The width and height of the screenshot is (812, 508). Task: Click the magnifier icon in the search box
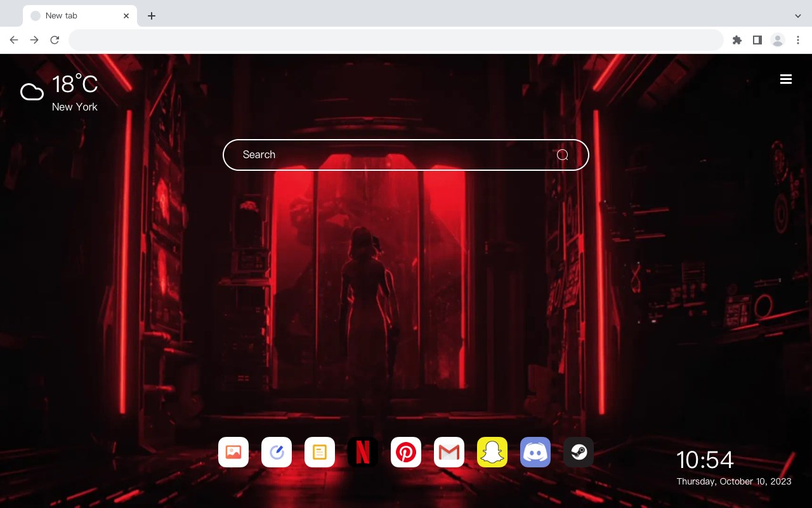(563, 155)
